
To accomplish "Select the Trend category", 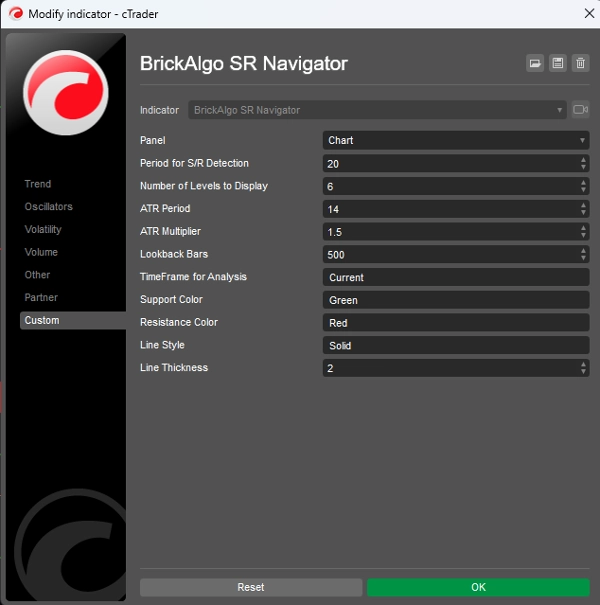I will point(38,184).
